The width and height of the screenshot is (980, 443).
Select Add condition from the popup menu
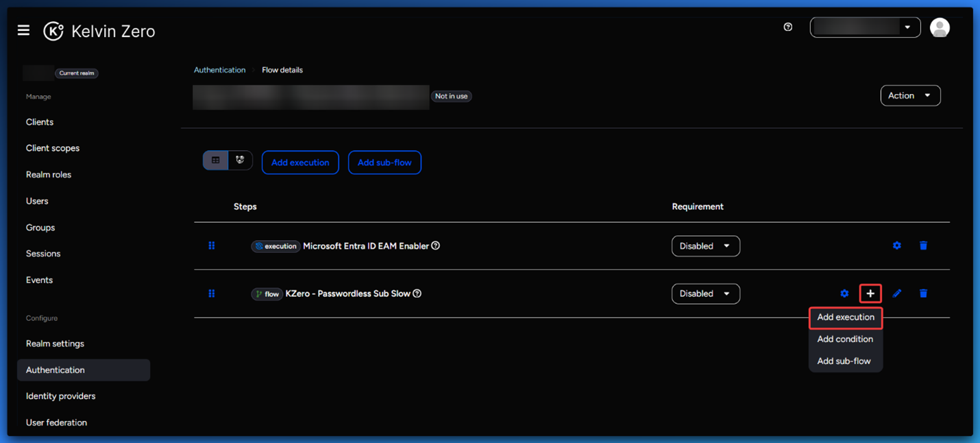click(x=845, y=339)
